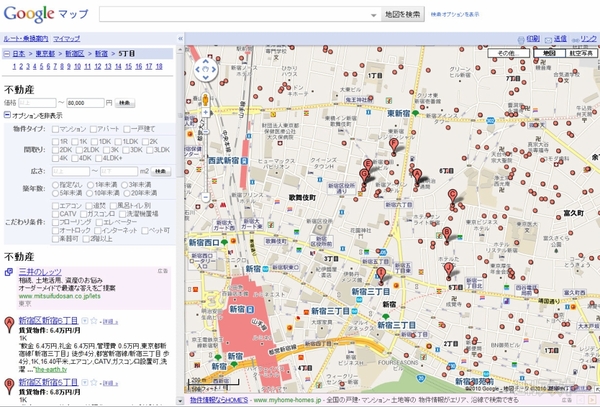Star the result A listing

pos(94,321)
